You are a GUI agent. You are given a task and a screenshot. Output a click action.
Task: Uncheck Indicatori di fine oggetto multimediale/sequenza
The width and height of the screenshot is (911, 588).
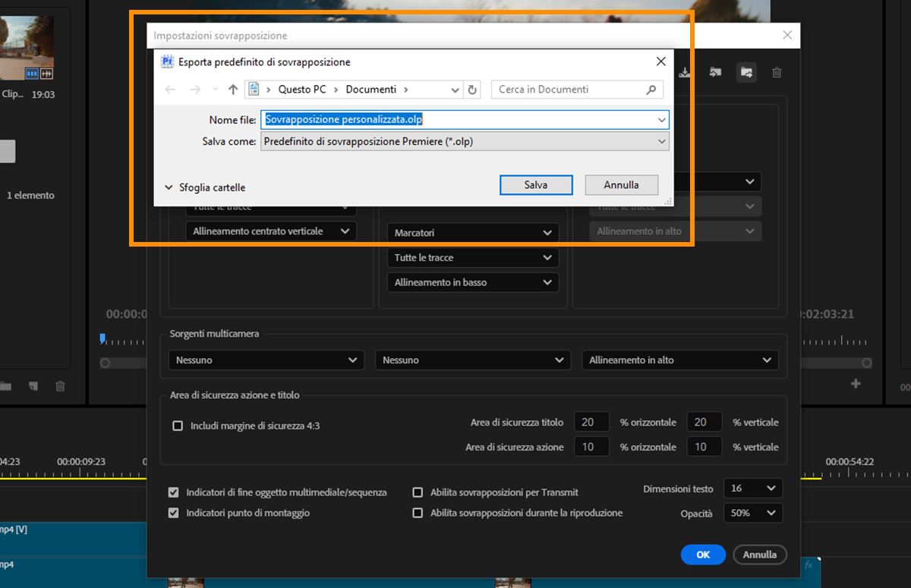[x=174, y=492]
